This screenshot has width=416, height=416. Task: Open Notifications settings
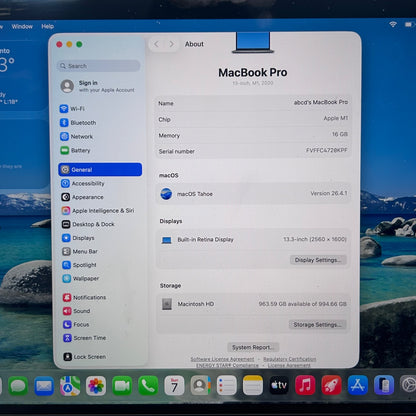click(x=85, y=297)
